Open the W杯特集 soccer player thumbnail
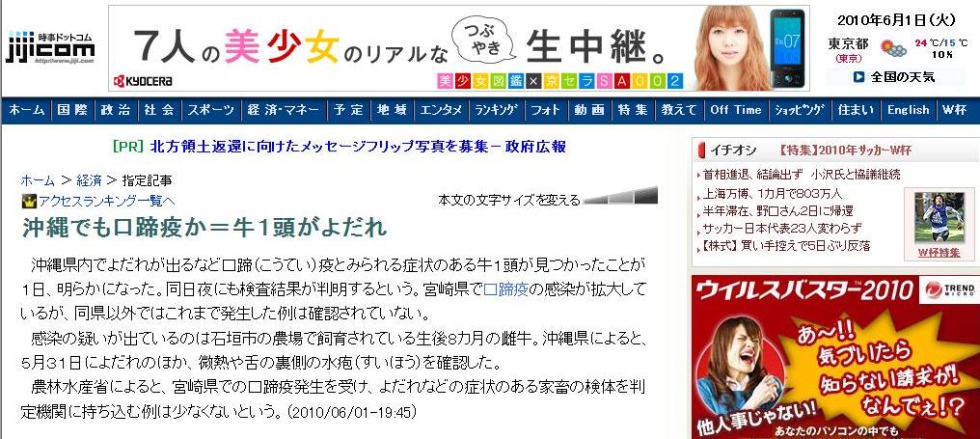Image resolution: width=980 pixels, height=439 pixels. (939, 218)
